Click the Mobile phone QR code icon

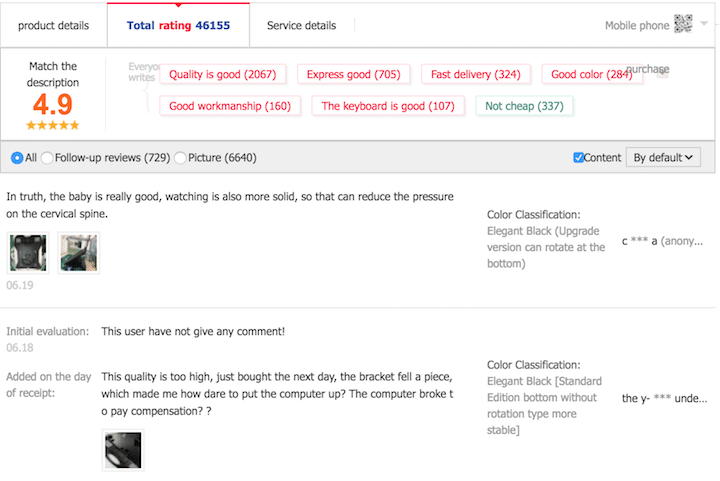(x=683, y=24)
